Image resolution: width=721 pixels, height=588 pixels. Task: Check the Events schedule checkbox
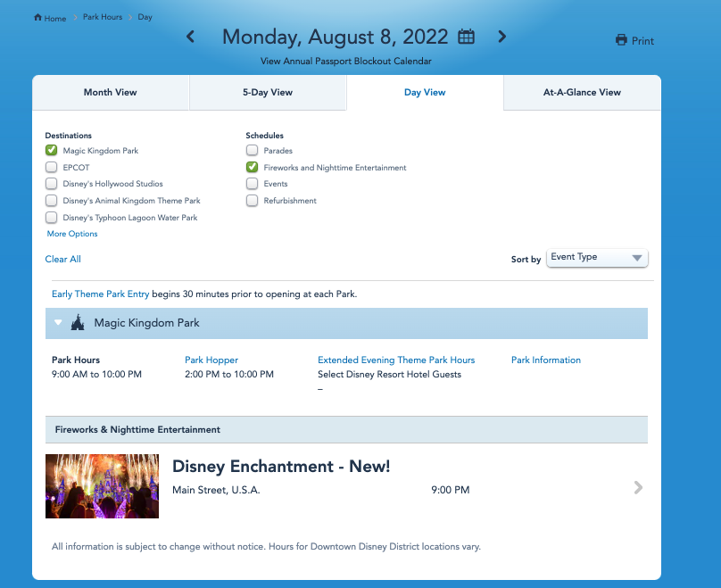click(252, 184)
